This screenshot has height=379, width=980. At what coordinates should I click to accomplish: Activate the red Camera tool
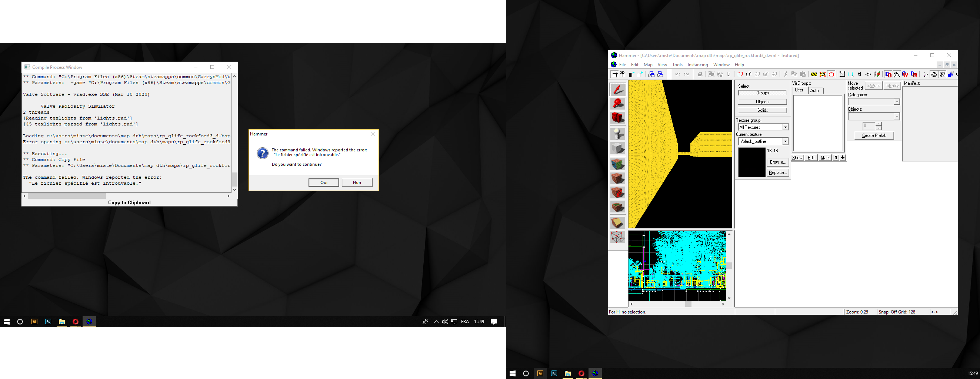tap(618, 118)
